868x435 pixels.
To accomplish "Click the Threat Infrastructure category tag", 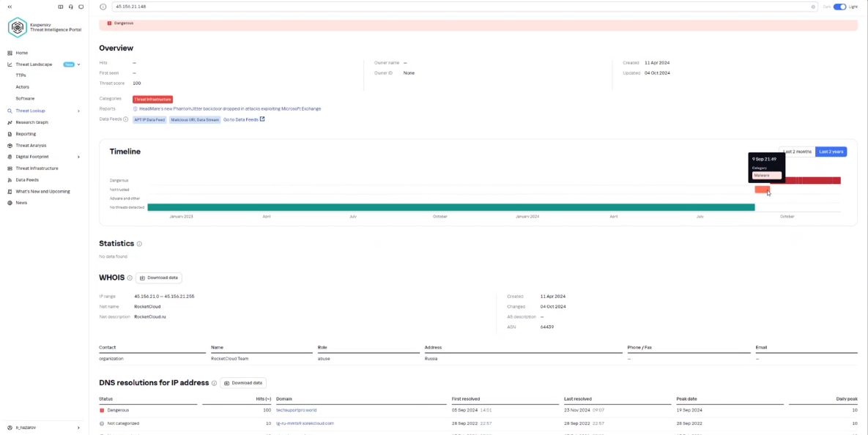I will tap(153, 99).
